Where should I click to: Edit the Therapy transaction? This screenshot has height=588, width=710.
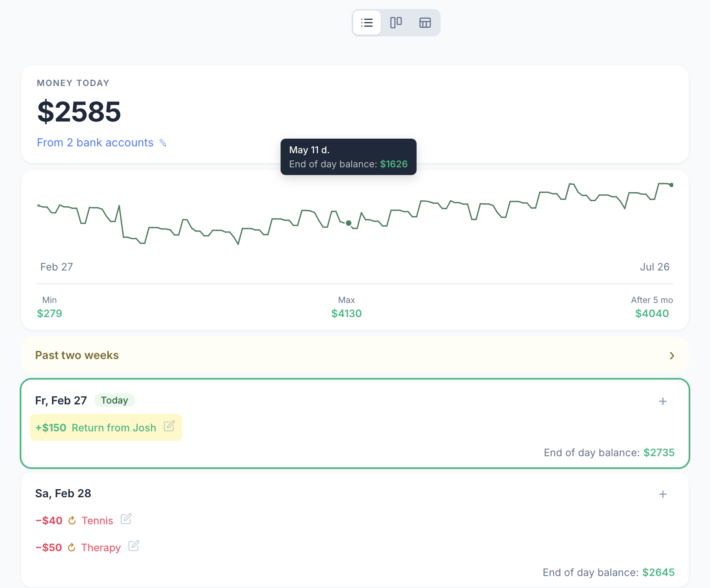click(134, 546)
